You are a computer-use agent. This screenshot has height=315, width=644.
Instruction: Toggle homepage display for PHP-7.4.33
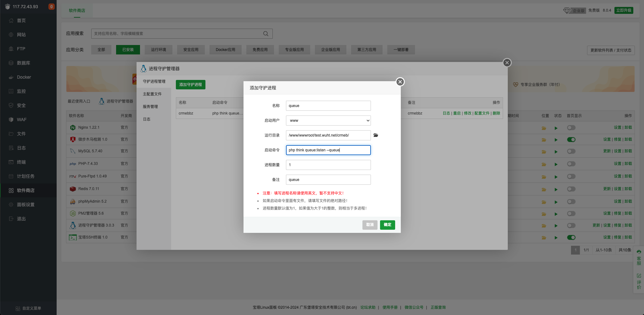click(x=571, y=164)
